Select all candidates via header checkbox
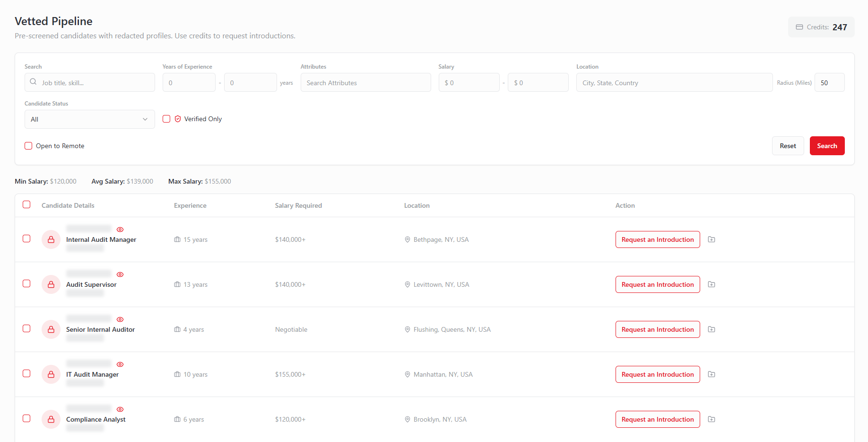 (x=26, y=204)
